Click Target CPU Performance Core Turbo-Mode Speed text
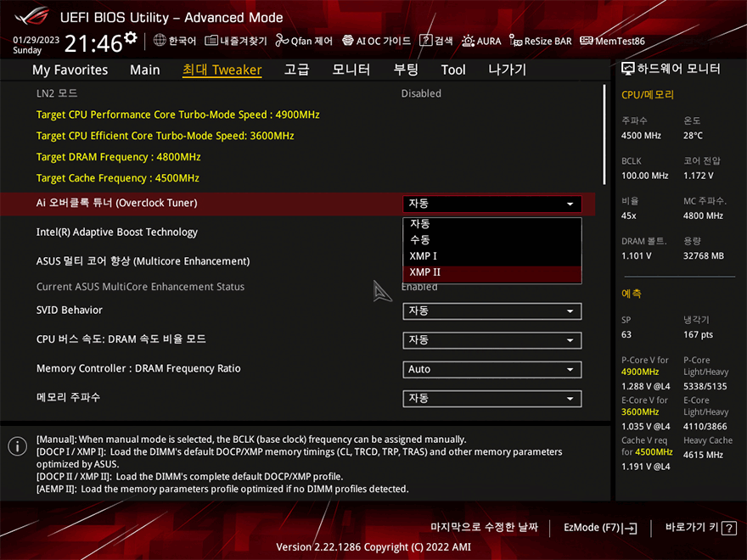 (x=177, y=115)
